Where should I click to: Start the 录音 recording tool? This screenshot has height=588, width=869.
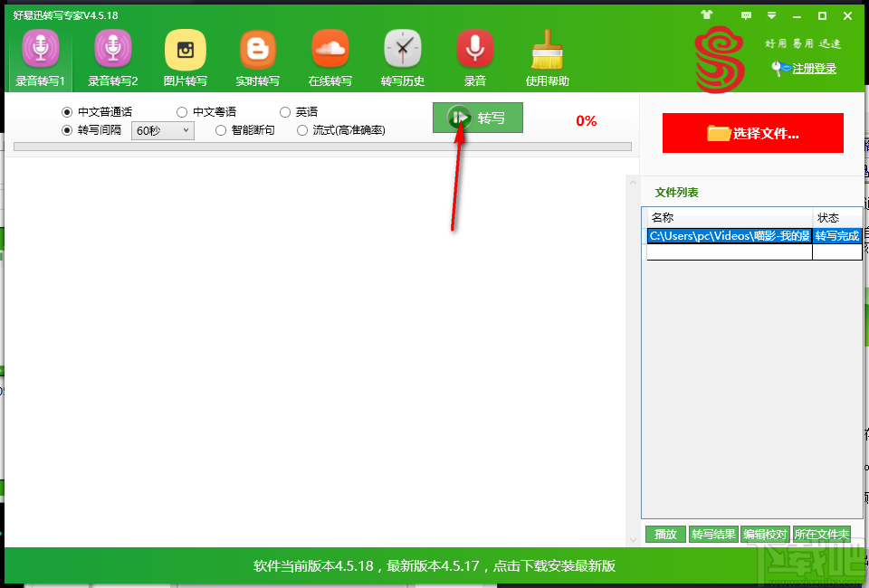(x=474, y=56)
